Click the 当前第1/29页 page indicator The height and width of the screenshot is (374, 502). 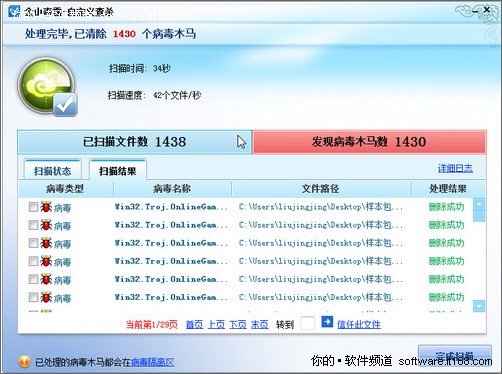pyautogui.click(x=152, y=324)
